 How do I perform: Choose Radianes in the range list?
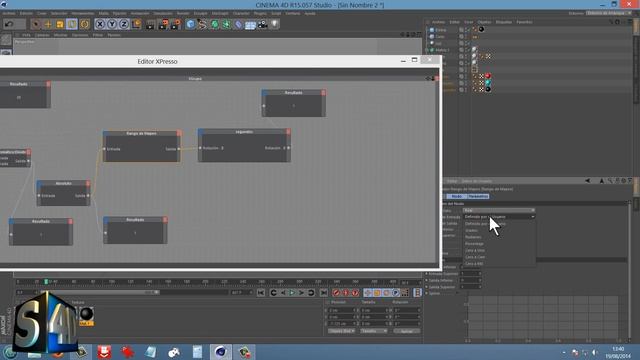click(473, 237)
